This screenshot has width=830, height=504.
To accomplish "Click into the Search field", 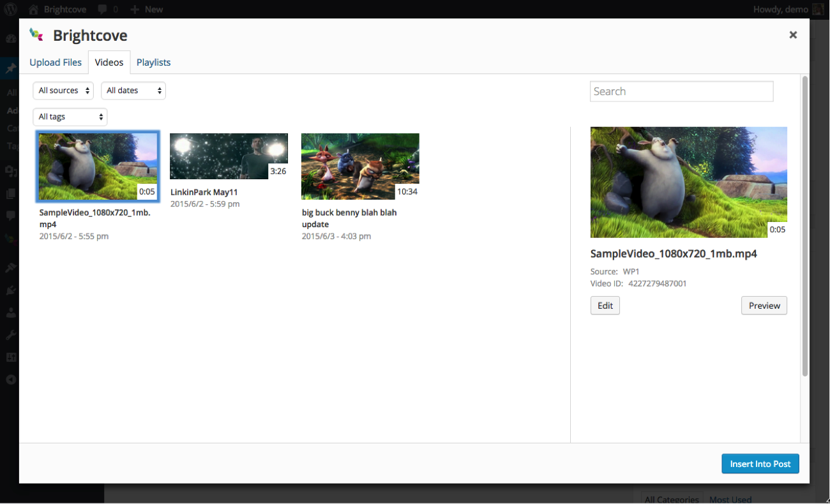I will tap(681, 91).
